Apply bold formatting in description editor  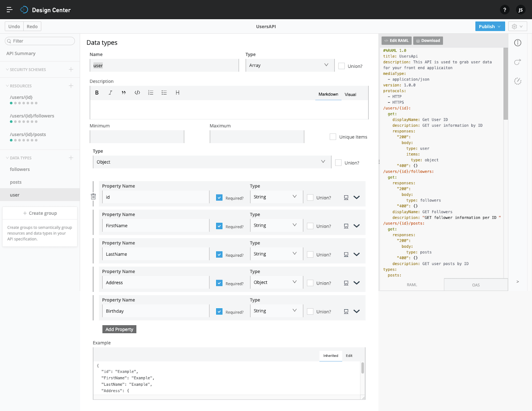[96, 93]
